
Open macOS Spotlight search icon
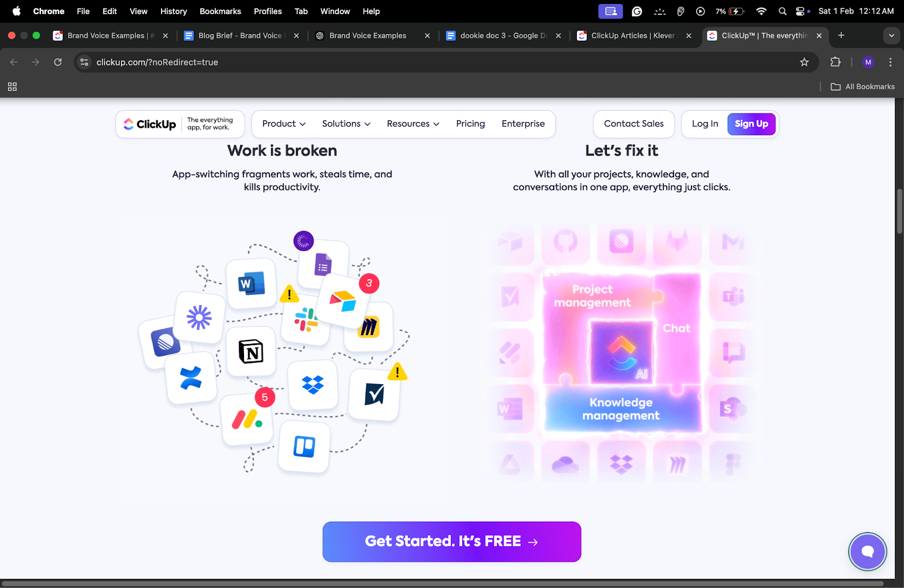783,11
